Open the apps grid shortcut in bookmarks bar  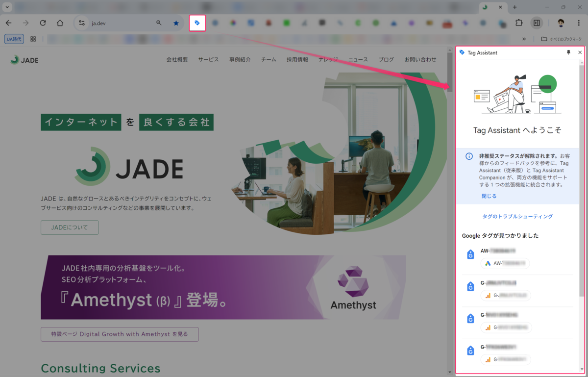point(33,39)
